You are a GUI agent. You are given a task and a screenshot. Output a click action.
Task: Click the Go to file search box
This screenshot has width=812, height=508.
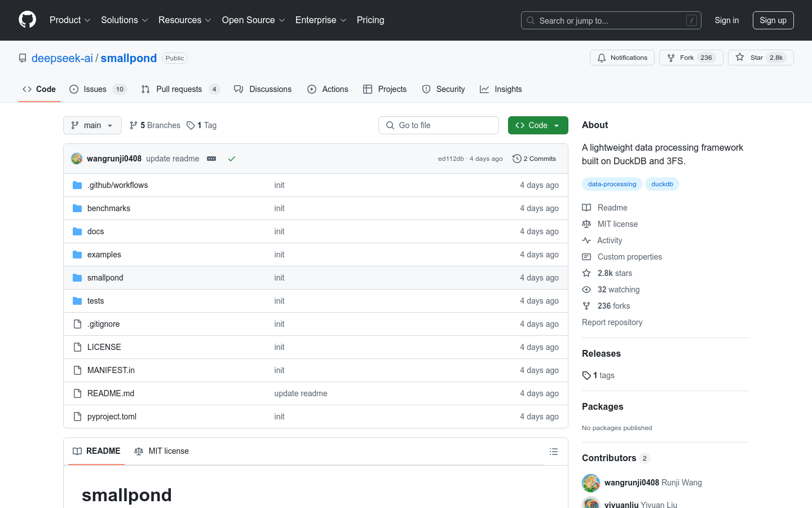pyautogui.click(x=439, y=125)
